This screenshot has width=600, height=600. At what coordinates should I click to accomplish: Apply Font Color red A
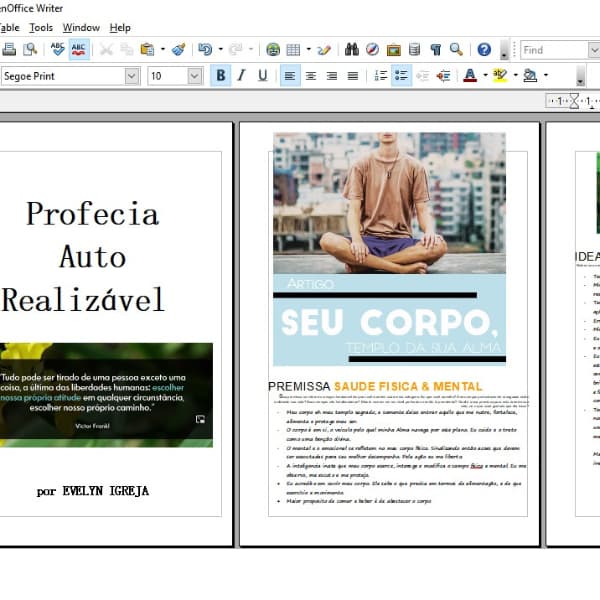(x=470, y=75)
